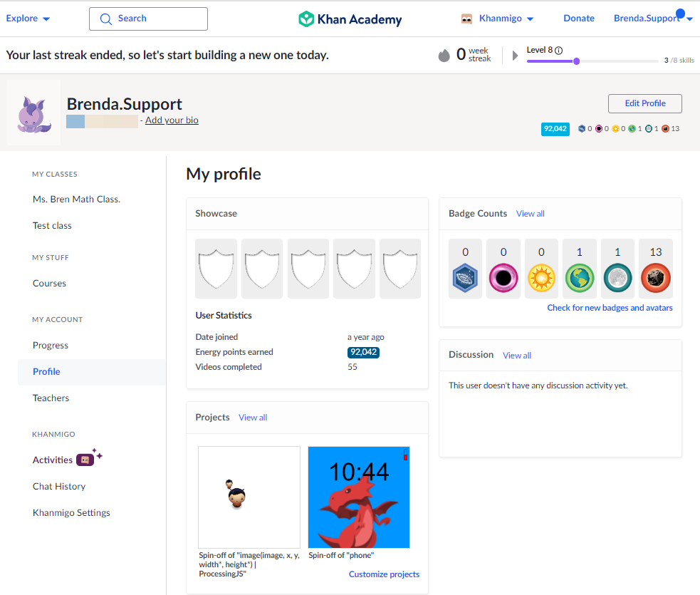The width and height of the screenshot is (700, 595).
Task: Go to Teachers in sidebar
Action: click(51, 398)
